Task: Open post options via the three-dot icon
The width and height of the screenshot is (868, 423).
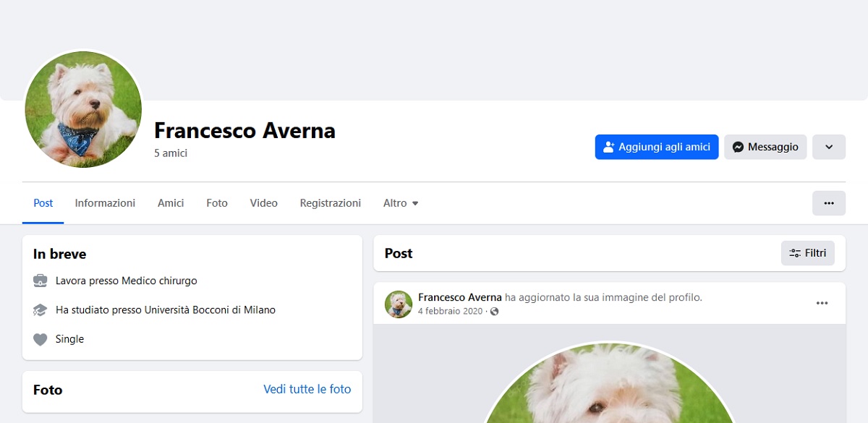Action: (822, 303)
